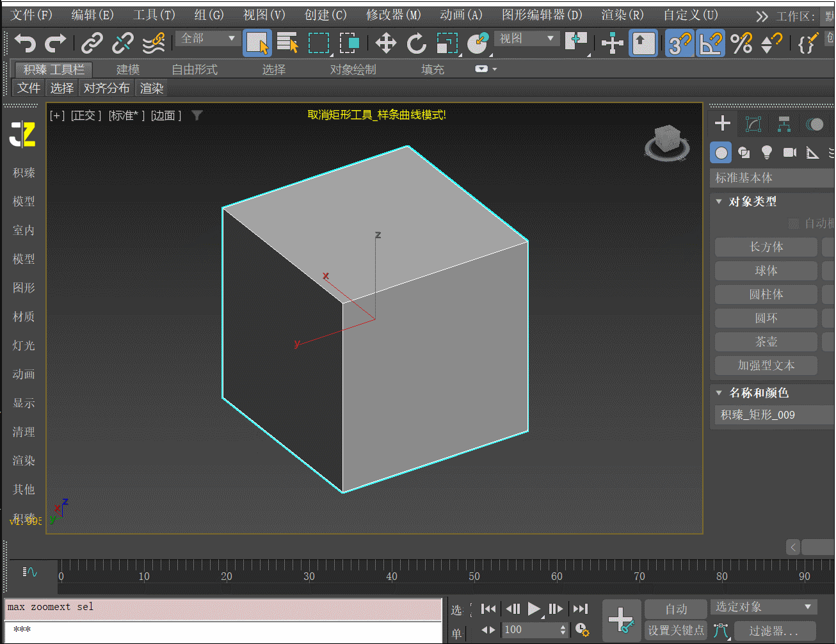Click the Redo arrow in the main toolbar
The height and width of the screenshot is (644, 836).
55,43
